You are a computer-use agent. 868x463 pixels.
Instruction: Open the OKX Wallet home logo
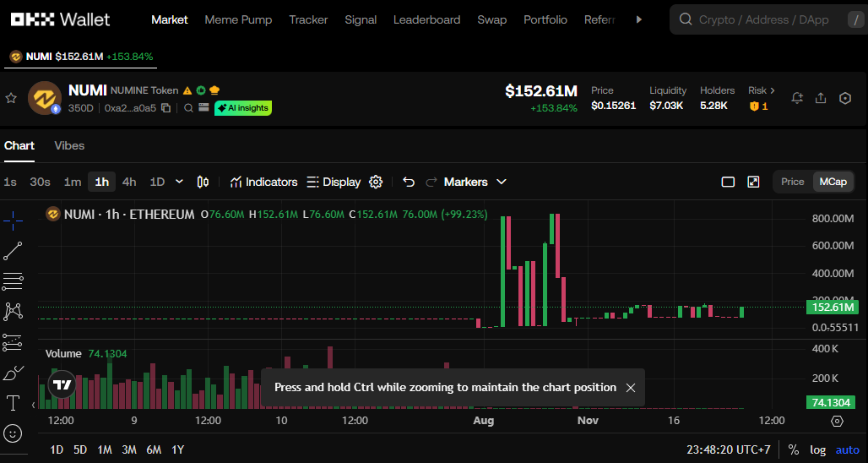click(x=60, y=19)
